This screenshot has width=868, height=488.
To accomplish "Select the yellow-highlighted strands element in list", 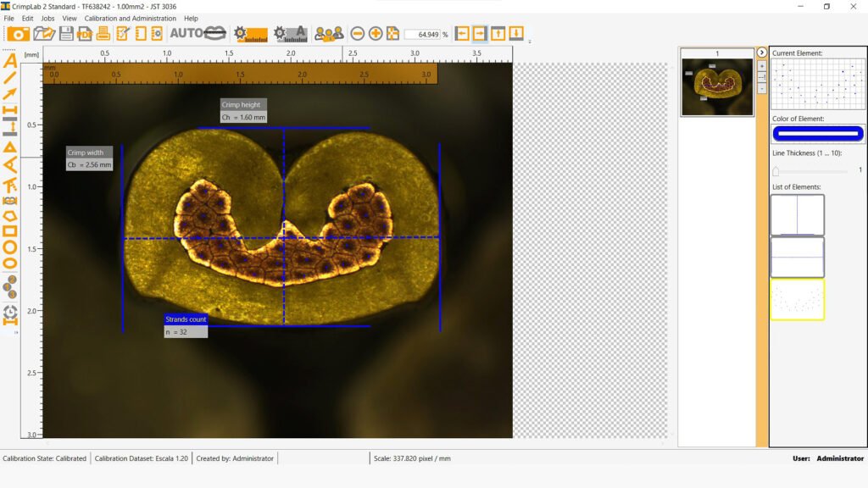I will [x=797, y=299].
